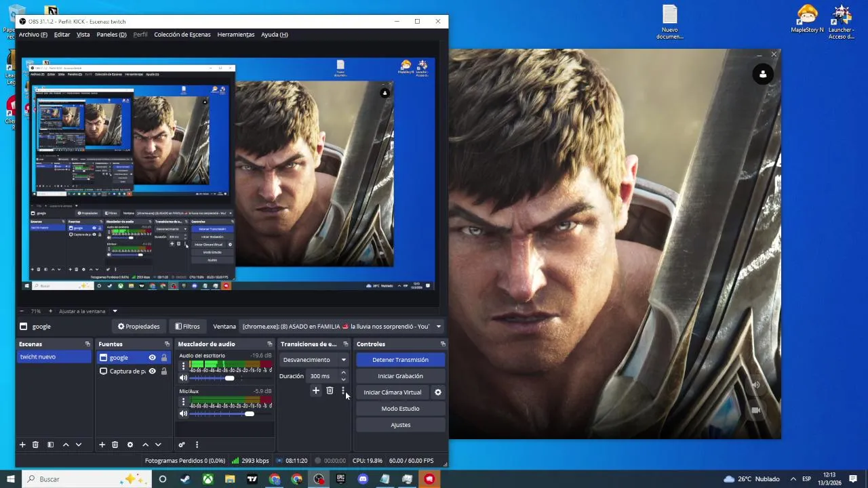The width and height of the screenshot is (868, 488).
Task: Toggle lock on Captura de pantalla source
Action: coord(163,371)
